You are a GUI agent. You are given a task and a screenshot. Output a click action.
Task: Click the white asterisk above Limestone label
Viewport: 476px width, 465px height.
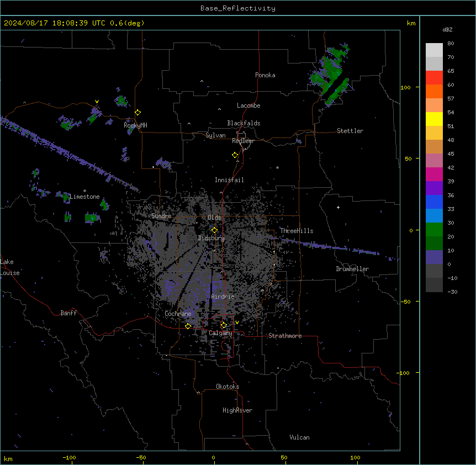point(84,191)
